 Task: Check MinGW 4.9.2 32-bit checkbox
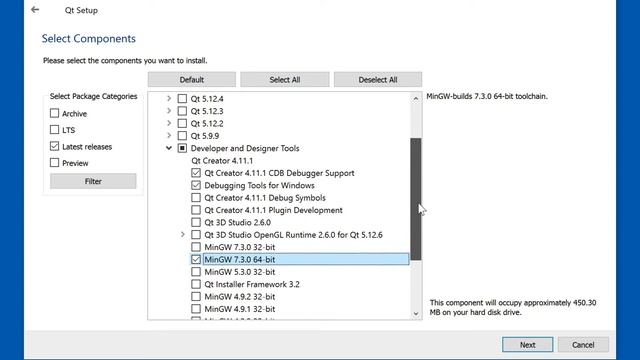click(x=196, y=296)
